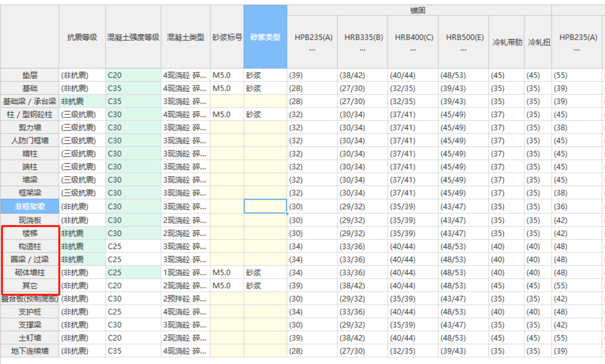Screen dimensions: 605x364
Task: Click M5.0 in the 其它 row
Action: tap(227, 285)
